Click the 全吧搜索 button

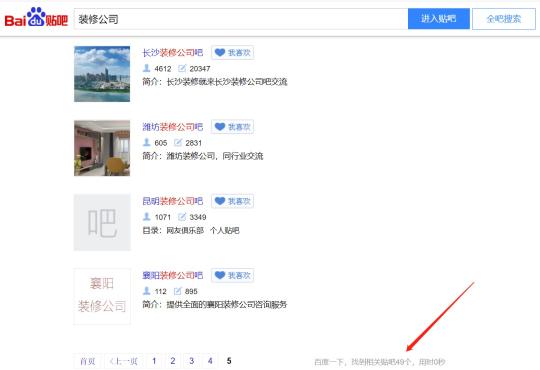(x=503, y=19)
